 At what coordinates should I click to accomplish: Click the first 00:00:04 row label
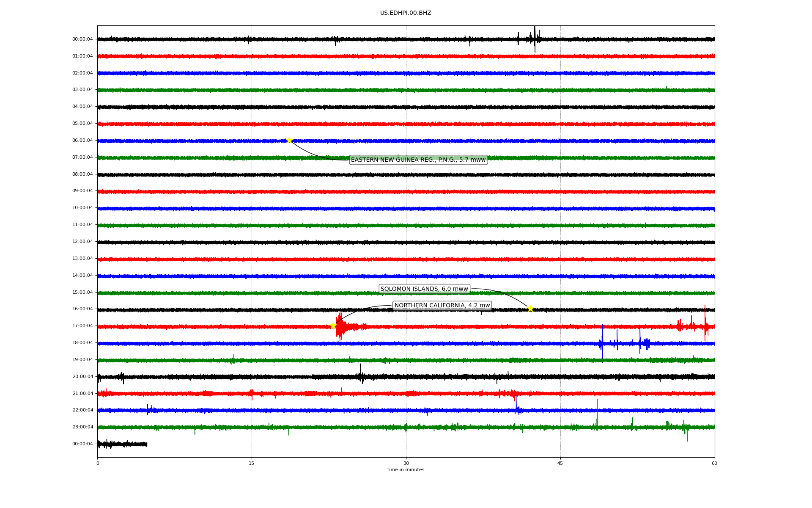[x=82, y=39]
